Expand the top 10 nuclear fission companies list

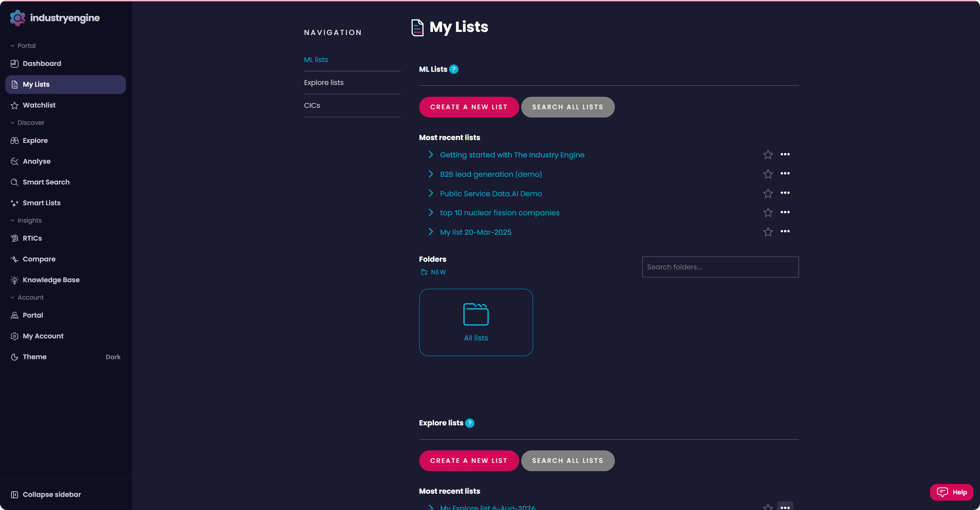click(x=431, y=212)
